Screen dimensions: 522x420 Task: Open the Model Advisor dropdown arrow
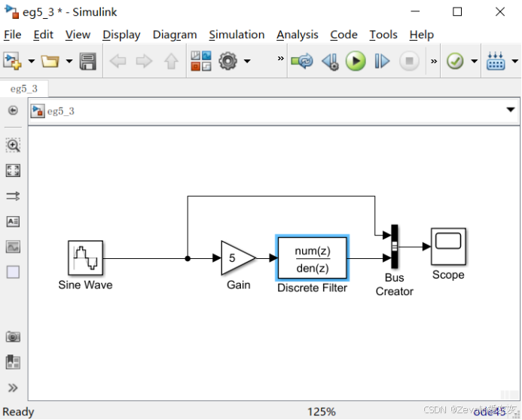click(474, 61)
